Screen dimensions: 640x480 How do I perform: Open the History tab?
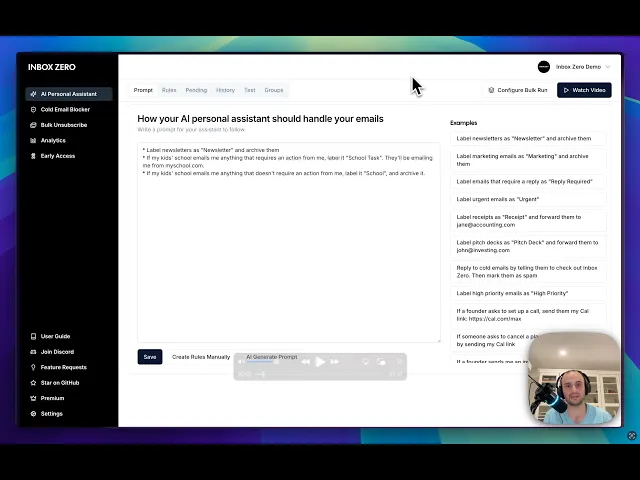point(225,90)
